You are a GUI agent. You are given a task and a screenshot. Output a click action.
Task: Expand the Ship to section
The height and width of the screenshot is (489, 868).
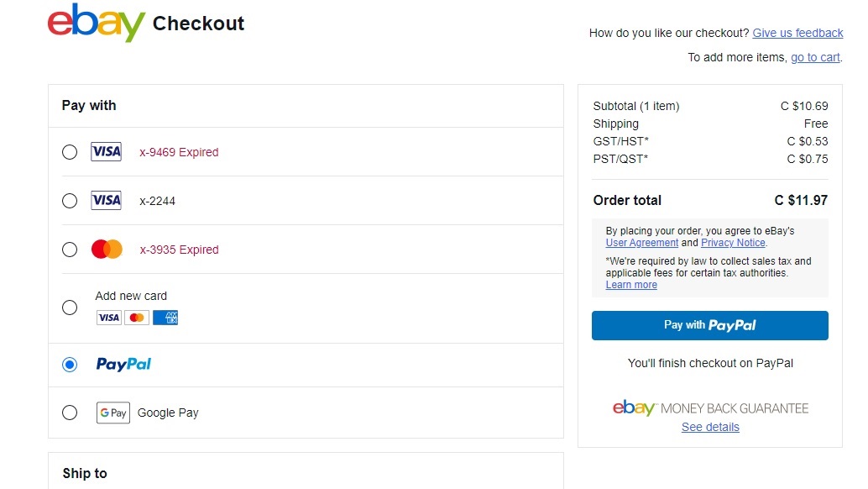pos(84,473)
